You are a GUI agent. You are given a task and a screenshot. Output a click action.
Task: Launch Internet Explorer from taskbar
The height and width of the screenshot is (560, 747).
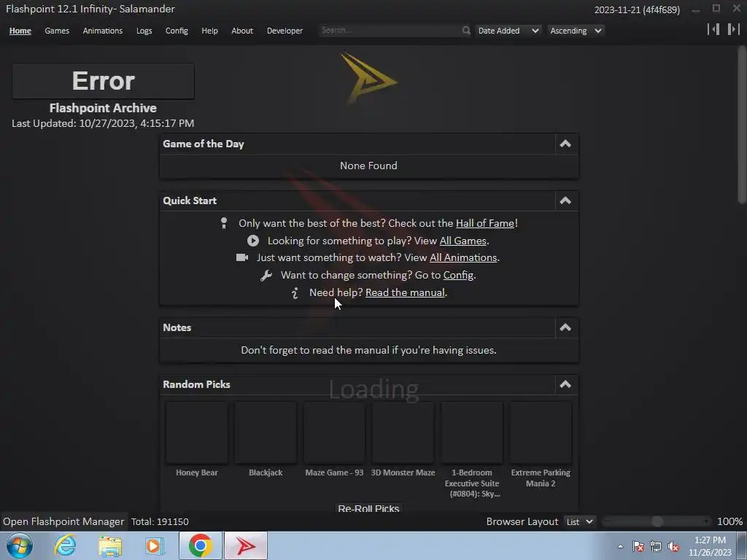pyautogui.click(x=65, y=545)
